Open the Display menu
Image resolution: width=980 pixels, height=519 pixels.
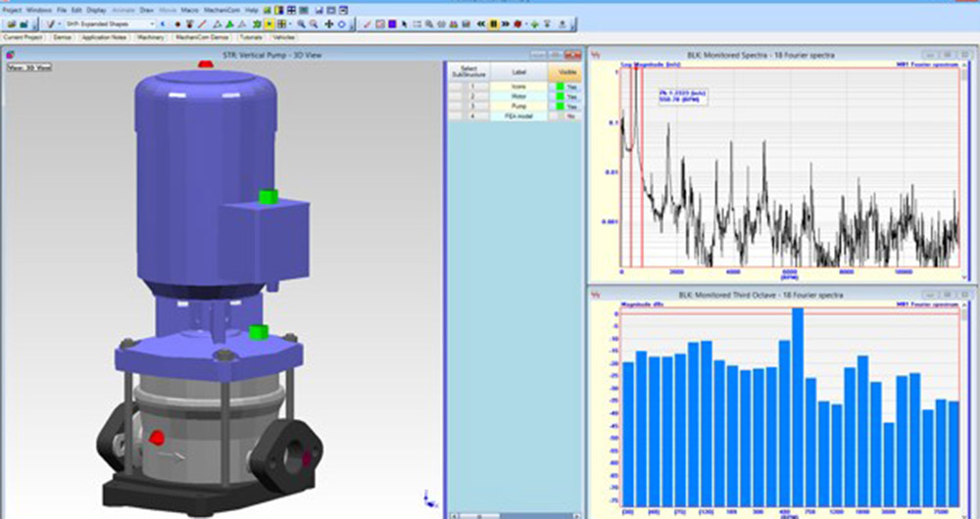tap(96, 11)
